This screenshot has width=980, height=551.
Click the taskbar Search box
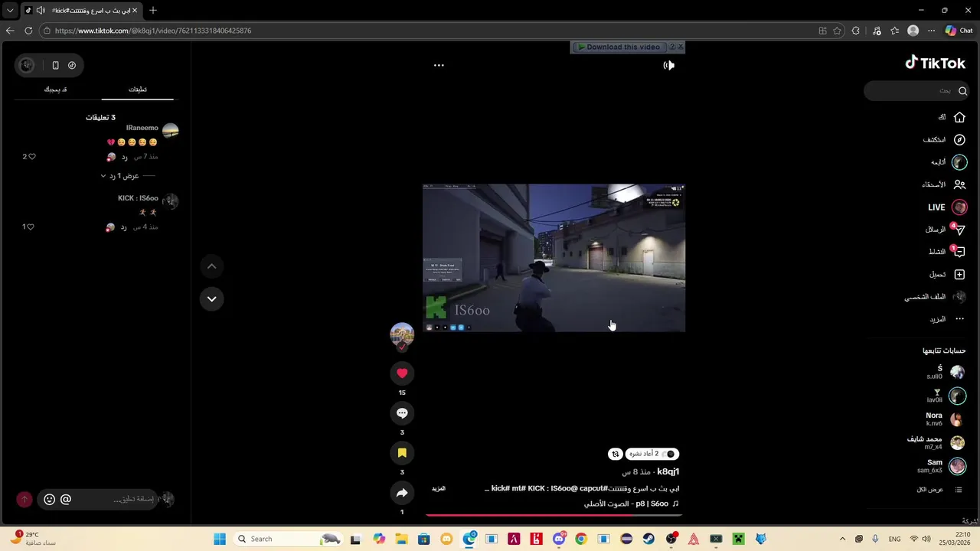286,539
